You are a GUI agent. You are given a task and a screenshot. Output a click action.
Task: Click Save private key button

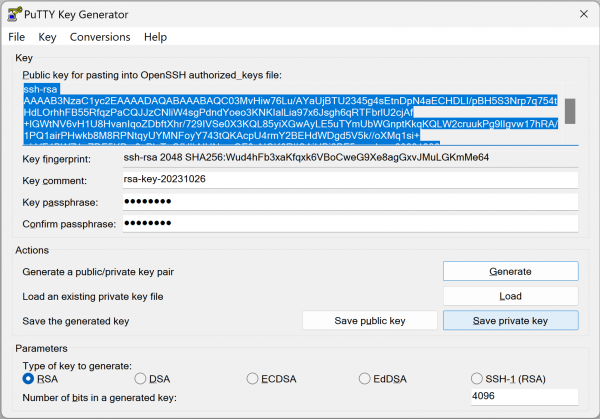pos(510,321)
